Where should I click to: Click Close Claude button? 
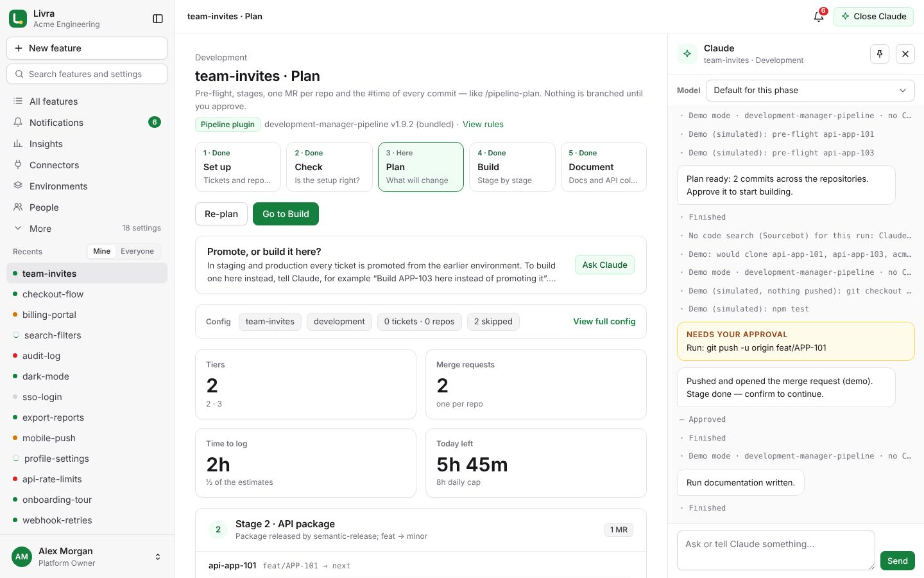(x=873, y=17)
